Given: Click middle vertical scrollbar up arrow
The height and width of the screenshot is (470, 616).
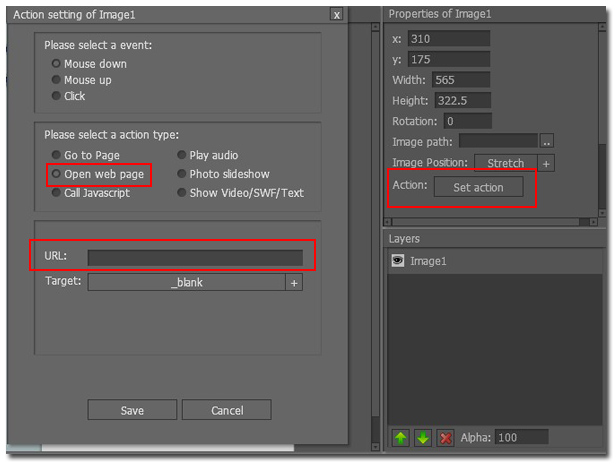Looking at the screenshot, I should [375, 27].
